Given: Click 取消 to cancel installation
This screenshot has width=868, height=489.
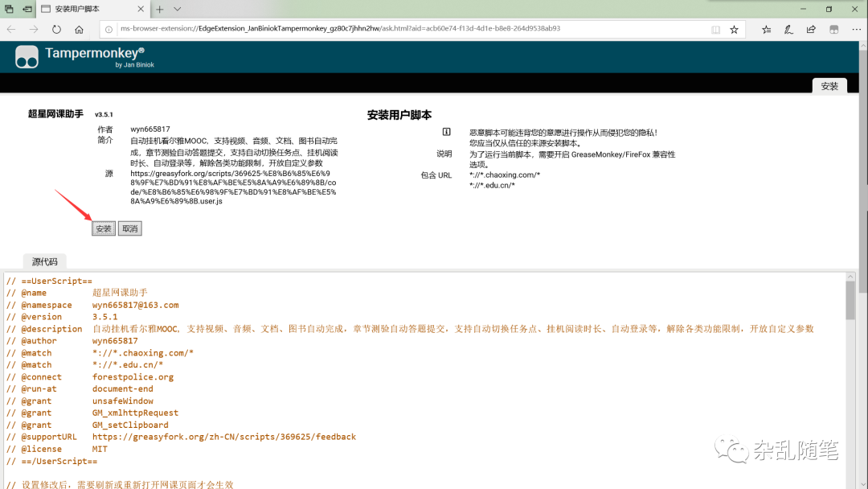Looking at the screenshot, I should click(x=129, y=228).
